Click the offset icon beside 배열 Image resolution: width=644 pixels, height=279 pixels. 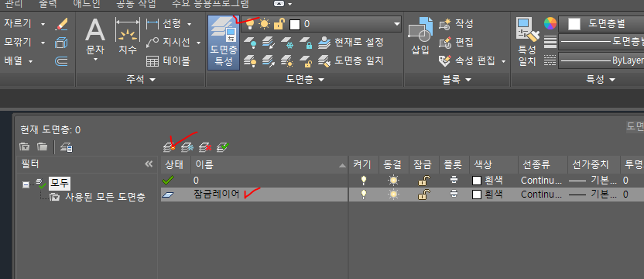click(61, 61)
